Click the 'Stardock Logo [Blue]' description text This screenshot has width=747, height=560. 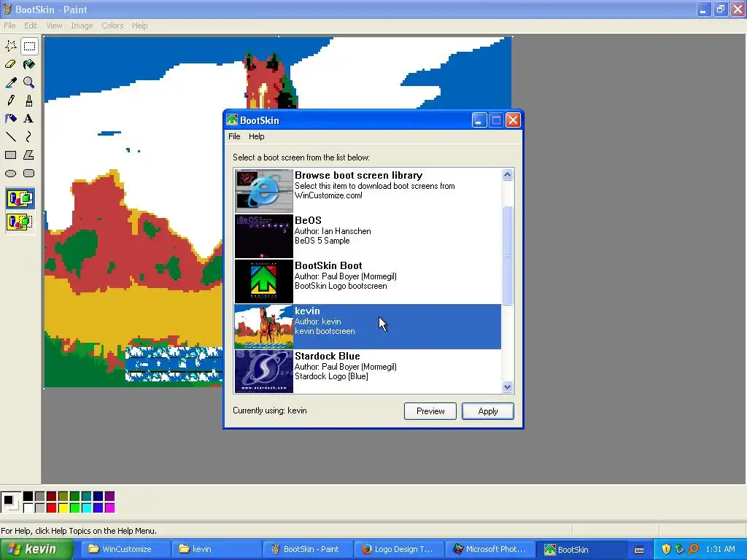click(331, 377)
